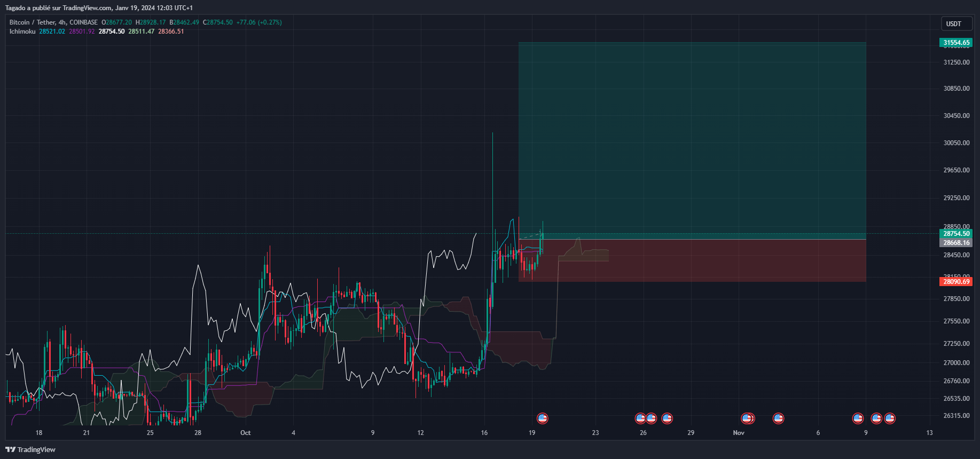Click the current price label 28754.50 on axis
Image resolution: width=980 pixels, height=459 pixels.
click(956, 234)
